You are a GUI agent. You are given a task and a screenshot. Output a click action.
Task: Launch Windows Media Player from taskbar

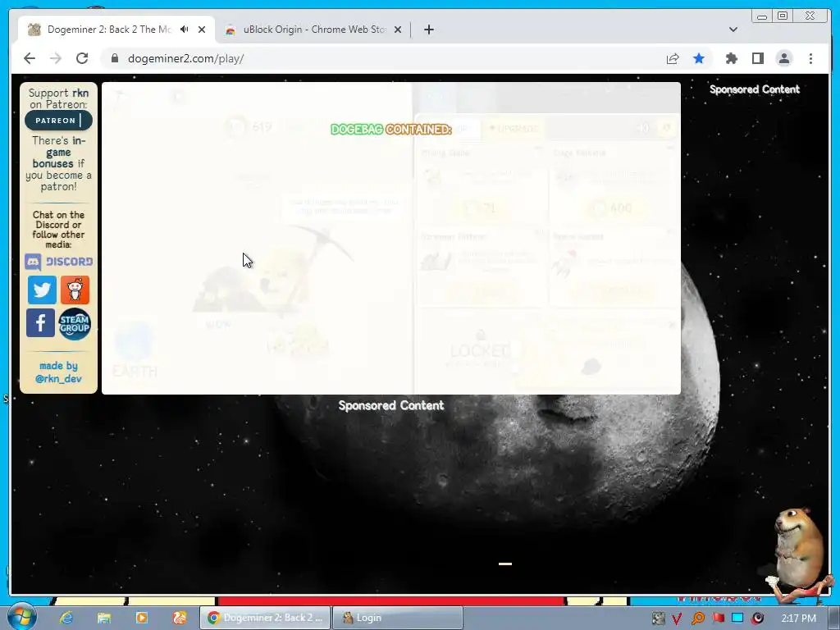click(141, 618)
